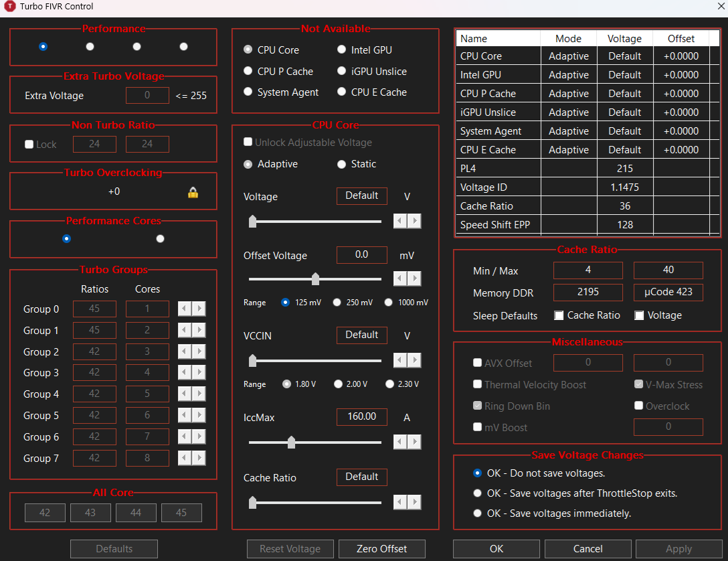Screen dimensions: 728x561
Task: Click the Cache Ratio Min field
Action: [587, 270]
